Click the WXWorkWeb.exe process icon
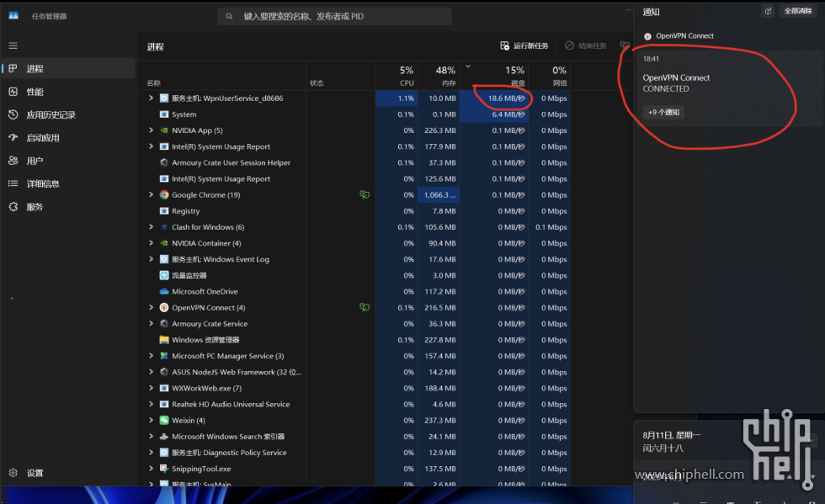825x504 pixels. (x=164, y=388)
